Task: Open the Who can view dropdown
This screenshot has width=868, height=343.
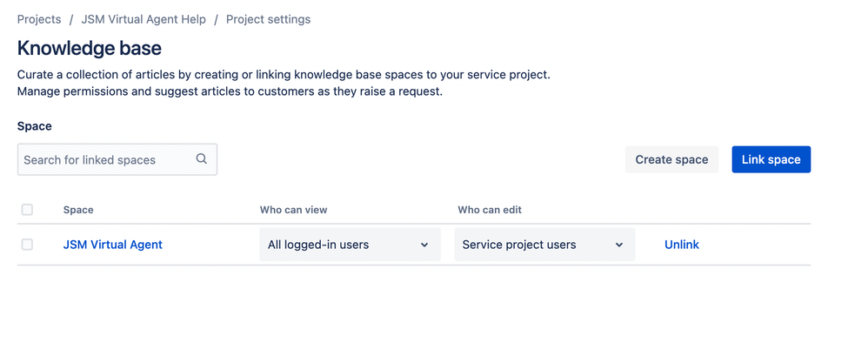Action: point(350,245)
